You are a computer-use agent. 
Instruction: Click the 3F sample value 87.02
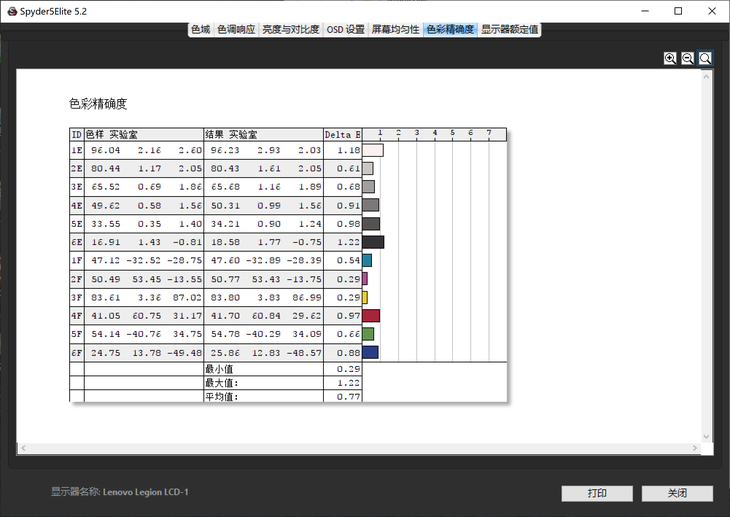click(x=187, y=297)
